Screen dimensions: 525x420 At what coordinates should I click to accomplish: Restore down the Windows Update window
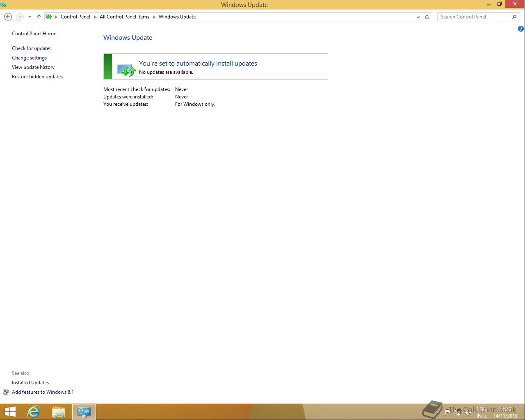click(500, 5)
